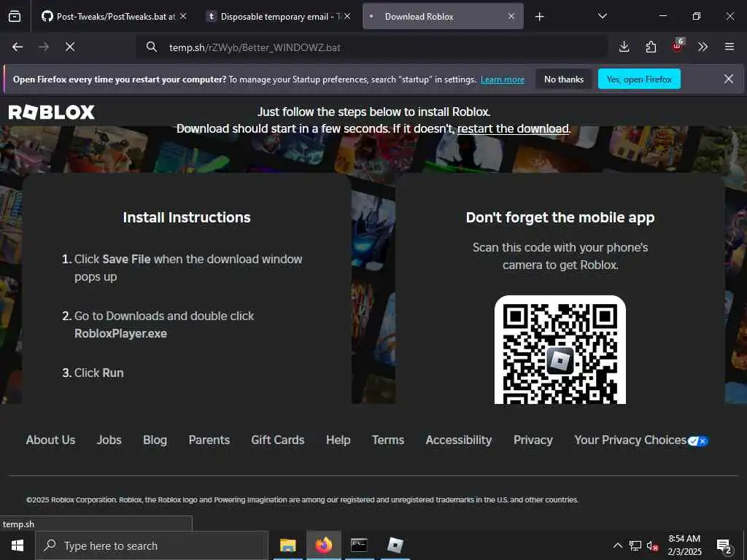Open the Windows Start menu
The image size is (747, 560).
[18, 545]
